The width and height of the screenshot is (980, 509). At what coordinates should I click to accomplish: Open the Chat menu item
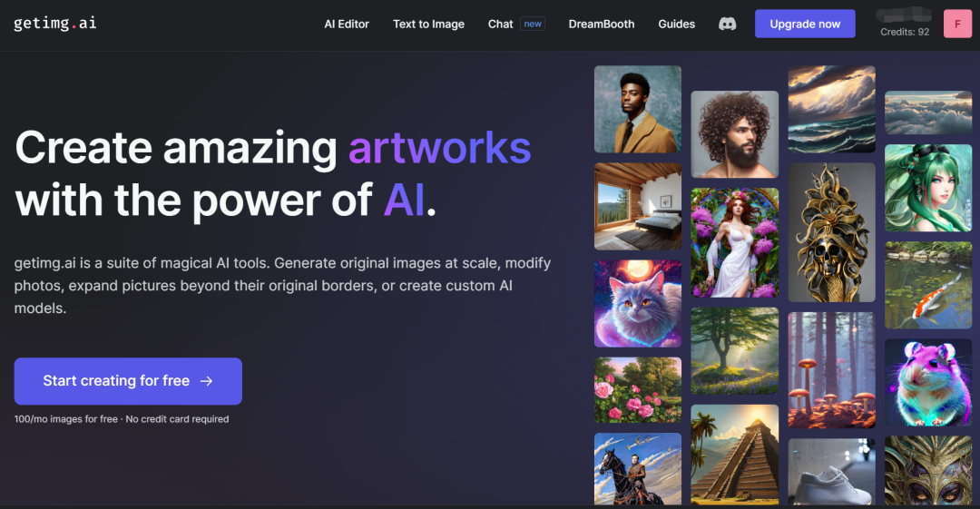500,24
